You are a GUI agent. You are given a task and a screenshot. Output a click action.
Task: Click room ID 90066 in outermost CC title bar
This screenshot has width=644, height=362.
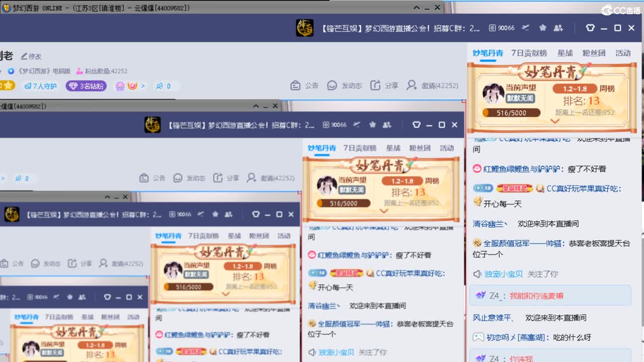502,28
